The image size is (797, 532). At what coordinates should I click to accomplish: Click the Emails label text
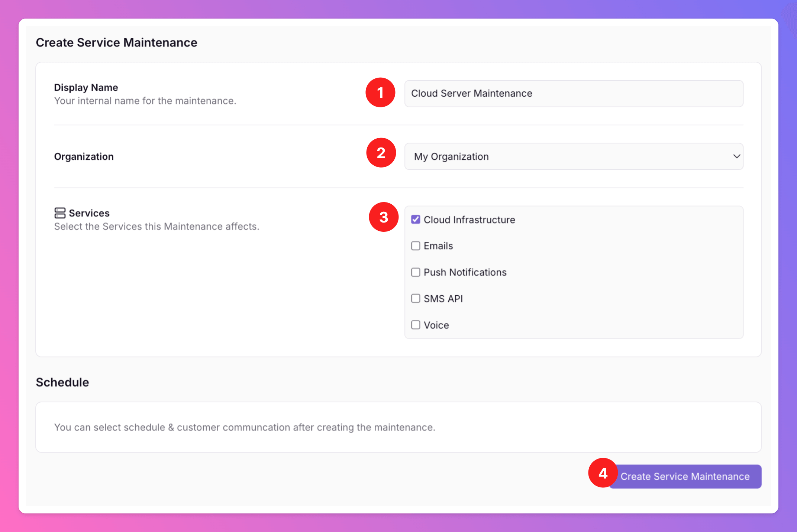pyautogui.click(x=438, y=246)
